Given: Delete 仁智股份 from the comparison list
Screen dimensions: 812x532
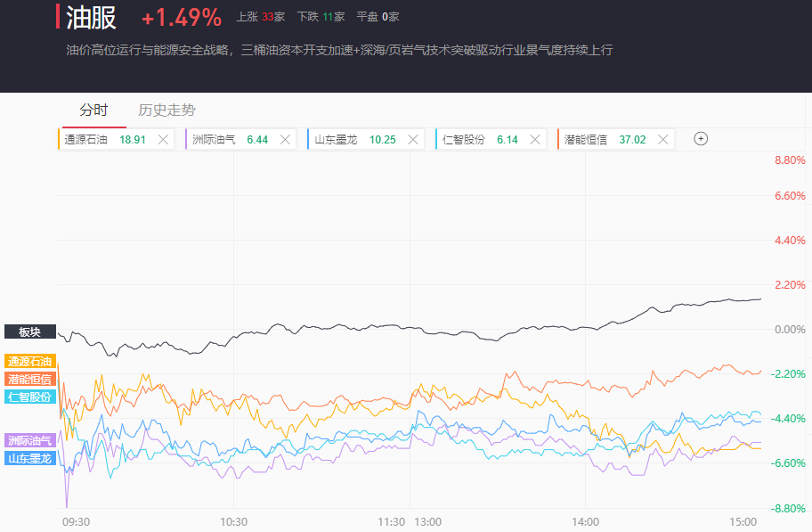Looking at the screenshot, I should tap(535, 140).
